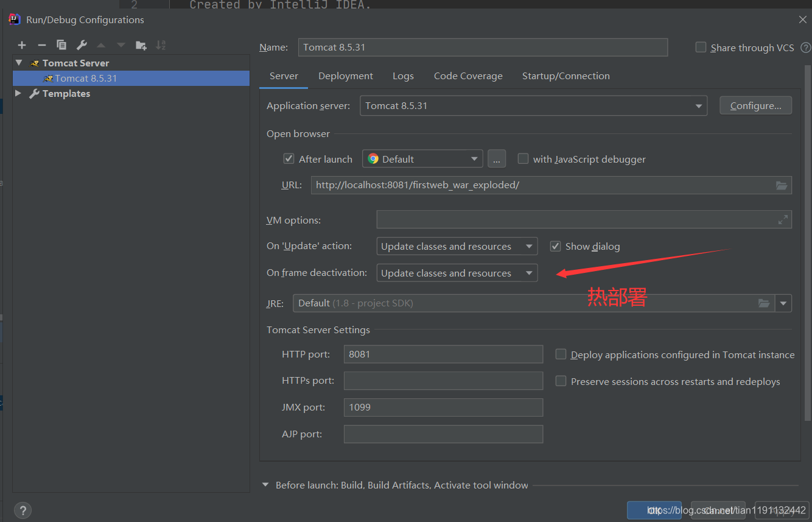
Task: Open JRE dropdown arrow
Action: pyautogui.click(x=783, y=303)
